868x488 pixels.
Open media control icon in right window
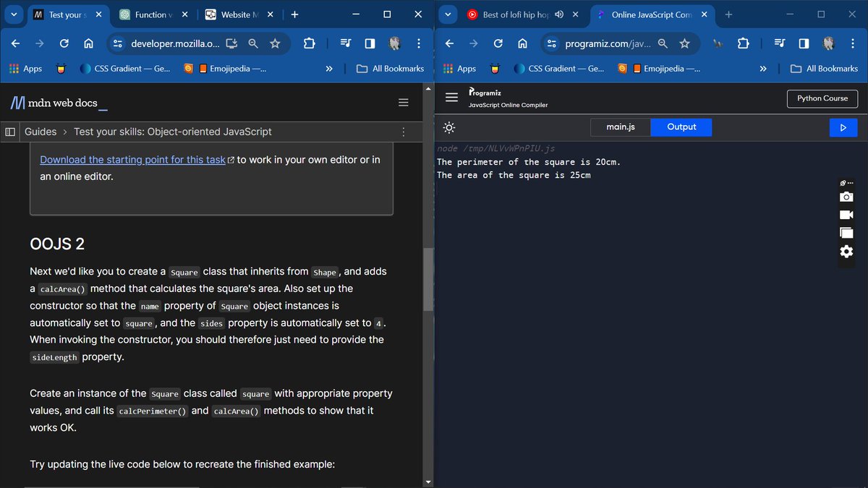[x=779, y=43]
